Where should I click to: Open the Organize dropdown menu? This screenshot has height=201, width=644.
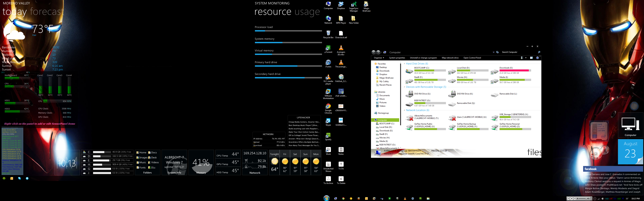click(x=379, y=58)
